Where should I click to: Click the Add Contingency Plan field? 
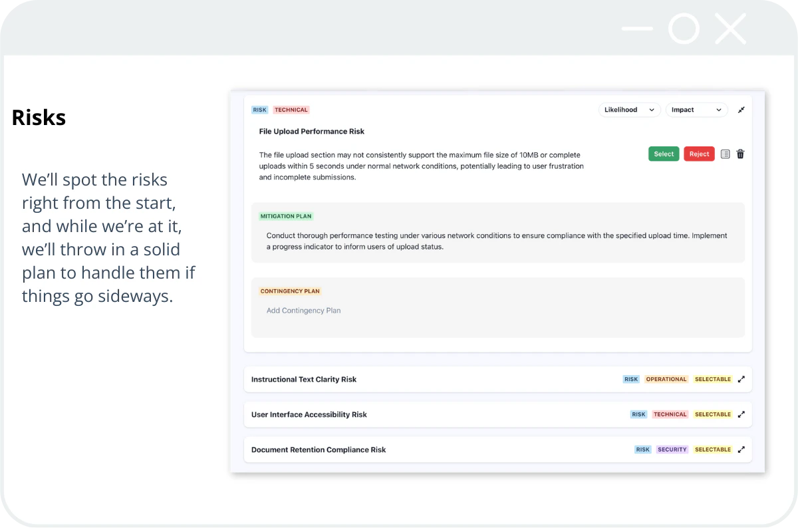(x=303, y=311)
